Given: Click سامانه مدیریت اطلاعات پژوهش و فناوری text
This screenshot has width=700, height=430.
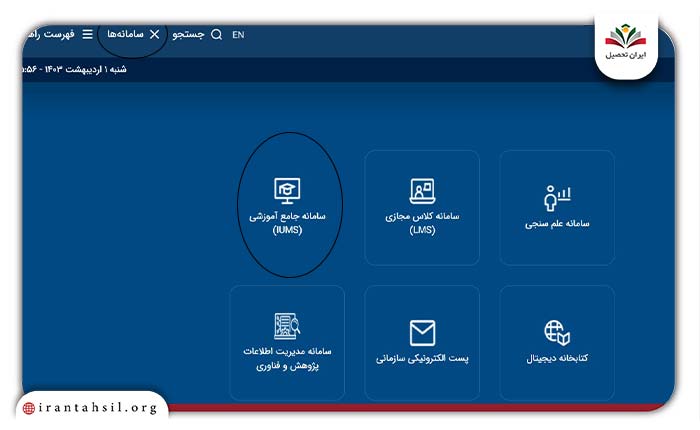Looking at the screenshot, I should (287, 359).
